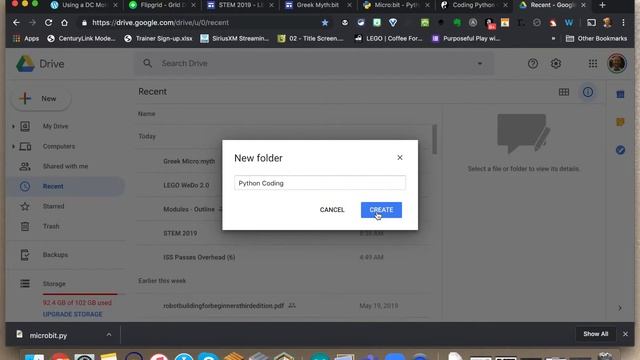Click the address bar URL
This screenshot has width=640, height=360.
point(160,23)
